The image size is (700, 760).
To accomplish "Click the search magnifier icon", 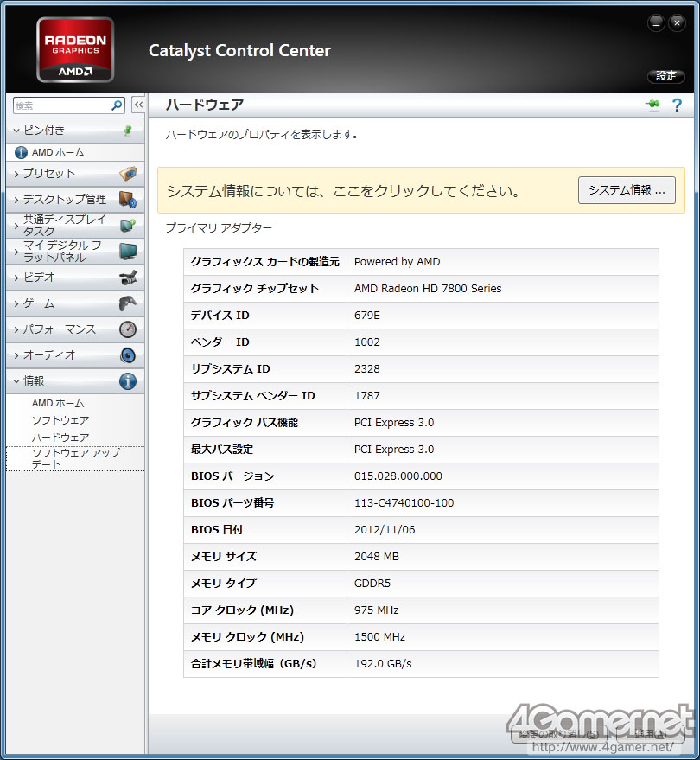I will [x=117, y=105].
